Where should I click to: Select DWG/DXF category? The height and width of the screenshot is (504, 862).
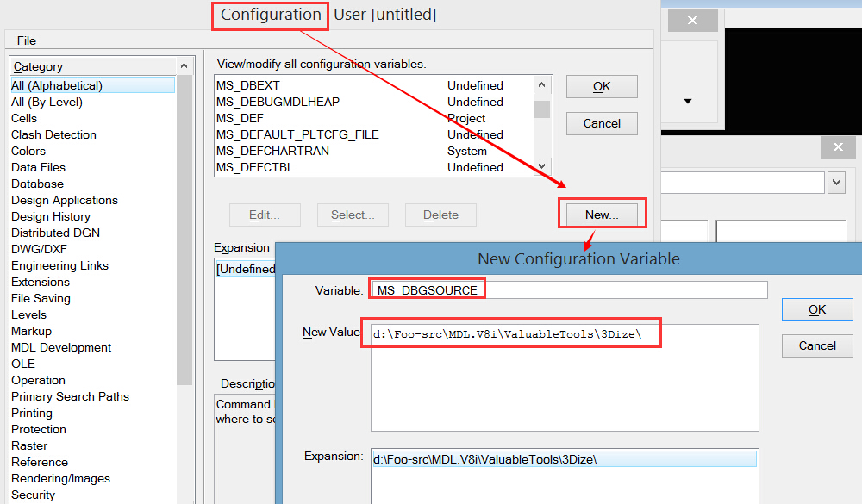[x=39, y=249]
